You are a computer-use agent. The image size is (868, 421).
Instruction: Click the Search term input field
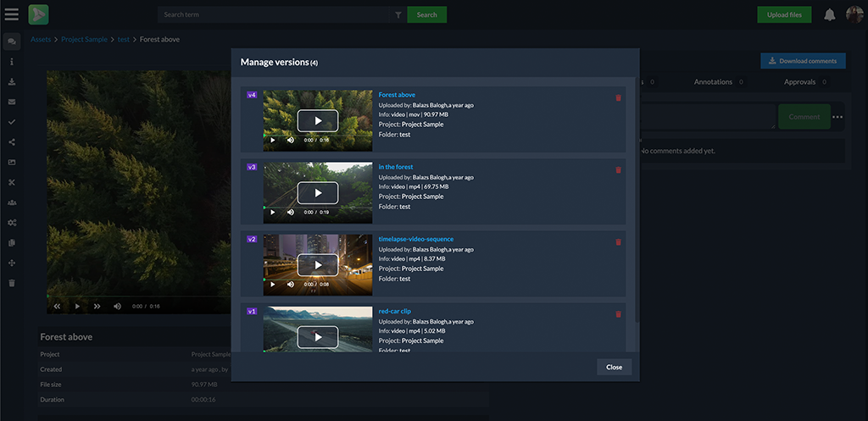(274, 15)
